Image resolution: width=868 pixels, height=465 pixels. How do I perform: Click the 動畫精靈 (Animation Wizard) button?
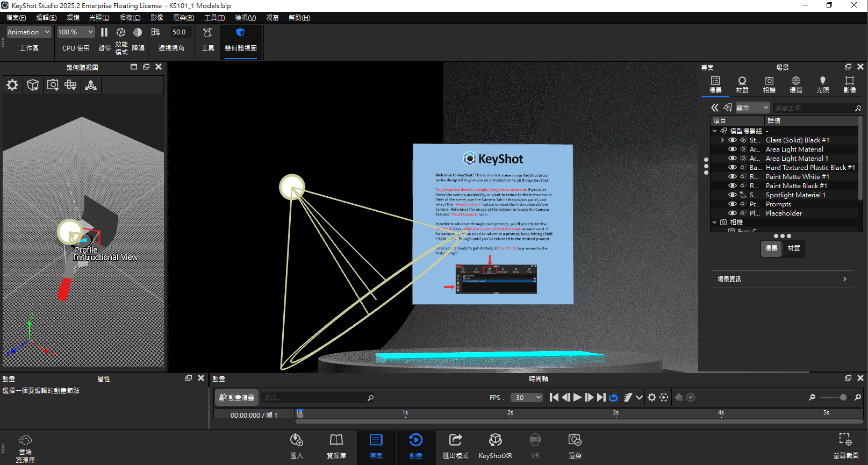pos(236,398)
